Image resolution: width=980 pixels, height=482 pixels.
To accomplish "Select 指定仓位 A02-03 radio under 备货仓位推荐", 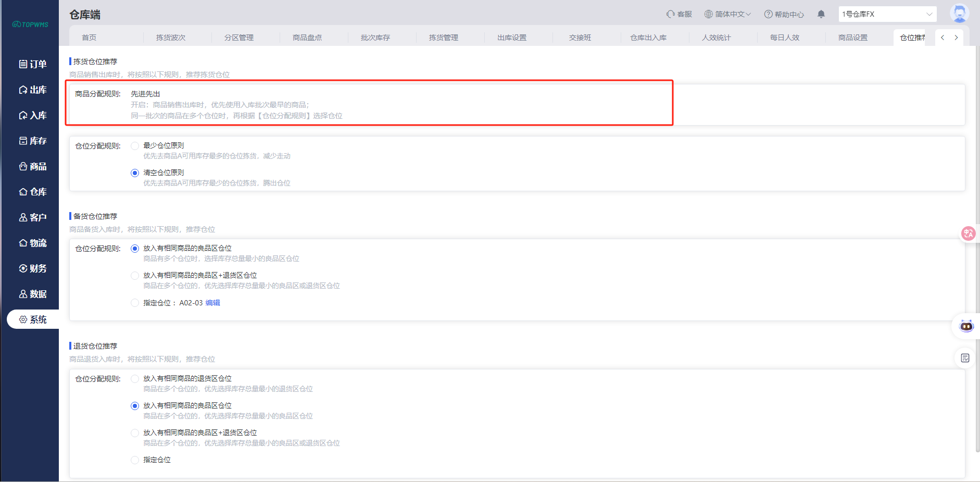I will (x=135, y=303).
